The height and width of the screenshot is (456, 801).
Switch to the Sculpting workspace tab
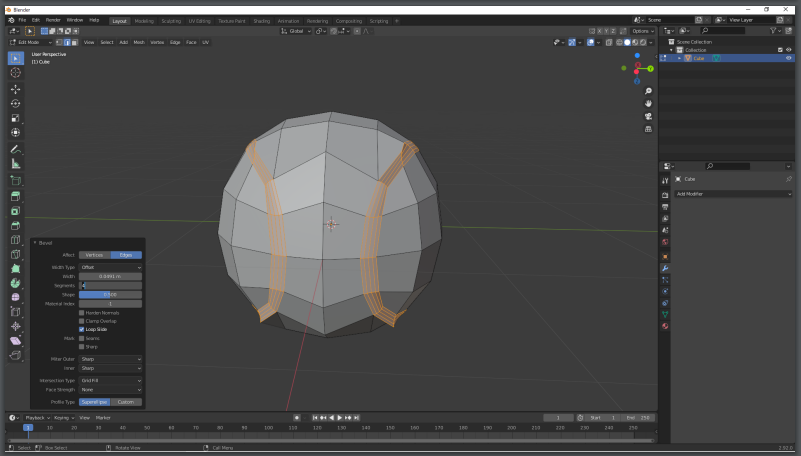coord(171,20)
